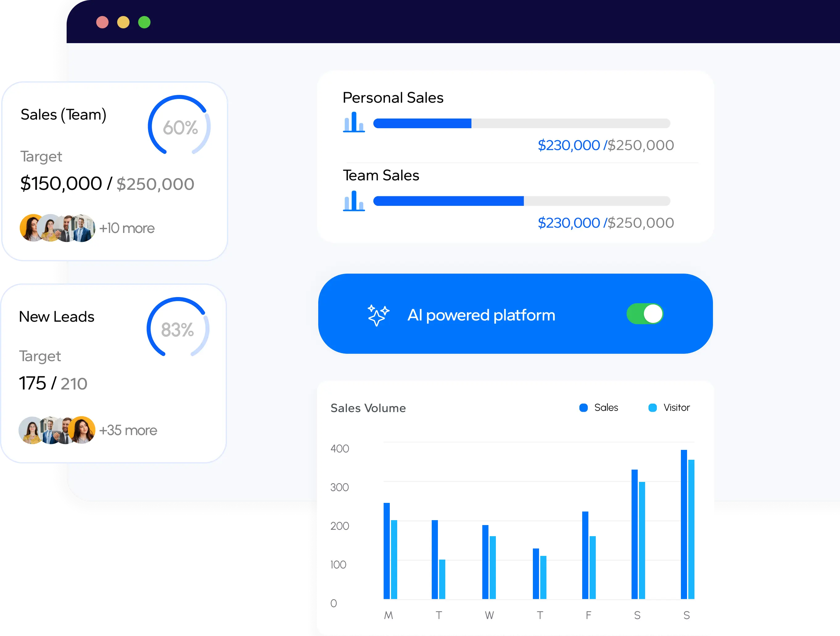Click the Visitor legend light-blue dot
Image resolution: width=840 pixels, height=636 pixels.
click(x=653, y=408)
